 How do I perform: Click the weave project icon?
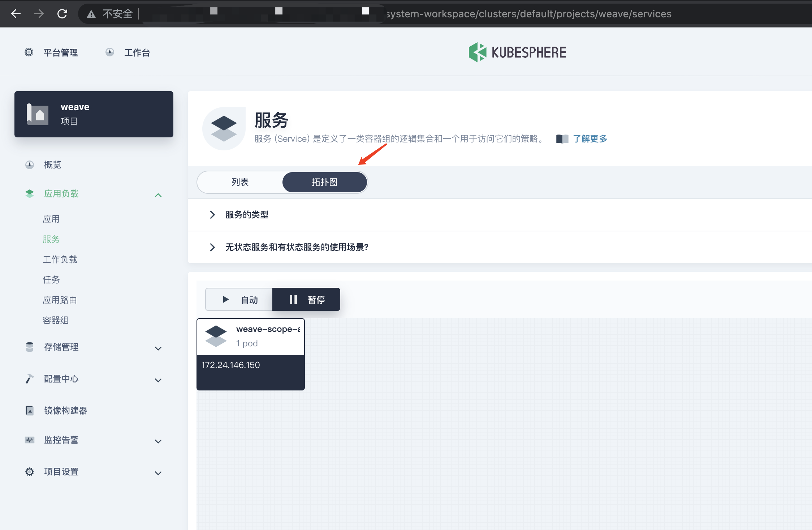tap(38, 114)
